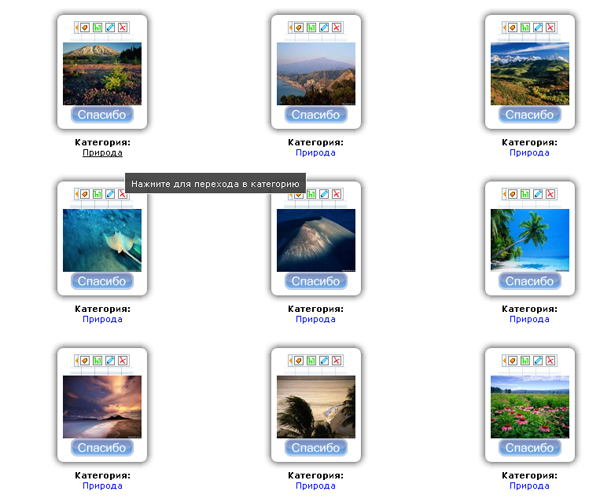Click Спасибо under the pink flower field photo
The width and height of the screenshot is (600, 502).
530,447
